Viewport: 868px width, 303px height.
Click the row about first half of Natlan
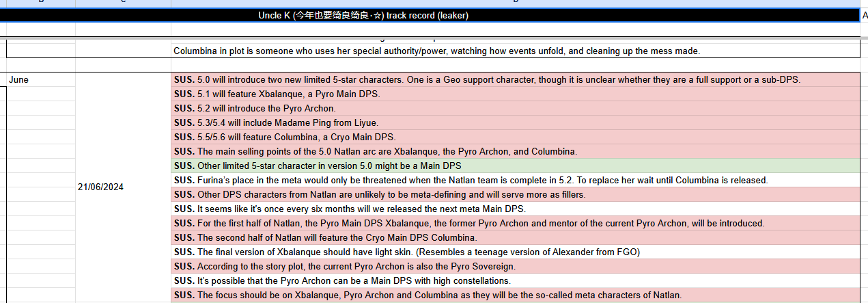pyautogui.click(x=515, y=224)
